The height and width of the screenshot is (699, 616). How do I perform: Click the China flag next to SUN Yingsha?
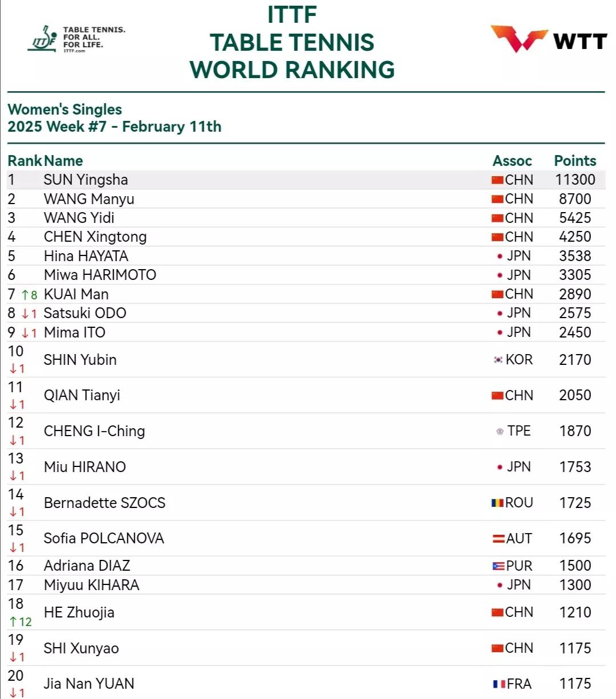pos(497,180)
